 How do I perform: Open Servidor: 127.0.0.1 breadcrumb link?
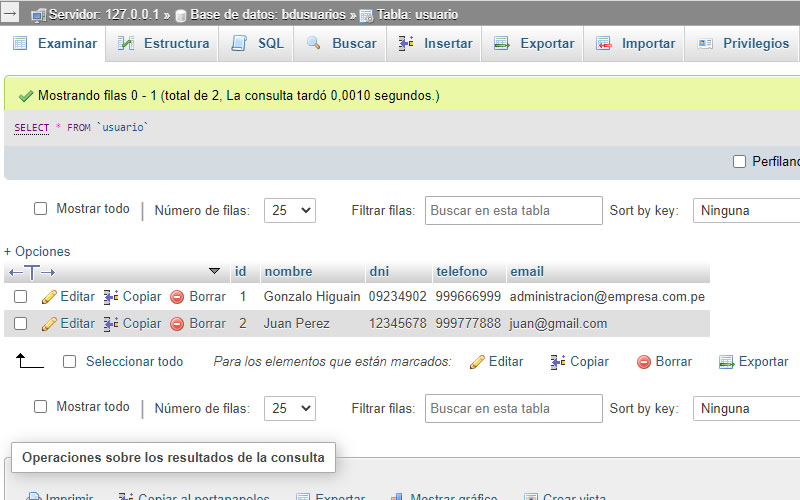pos(104,14)
